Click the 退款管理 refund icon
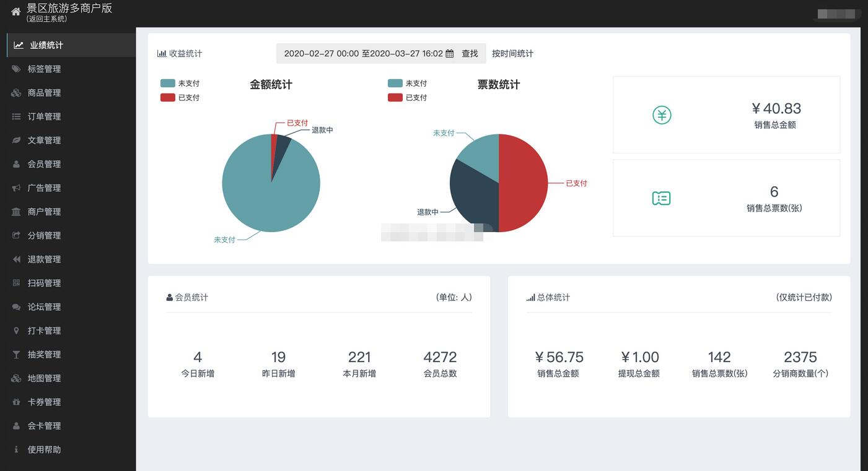Image resolution: width=868 pixels, height=471 pixels. (x=17, y=259)
